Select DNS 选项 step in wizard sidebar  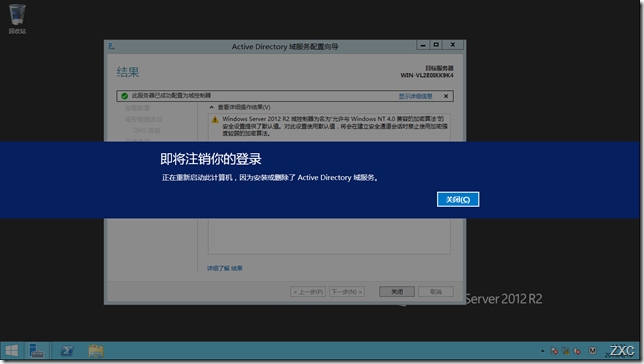pos(147,130)
